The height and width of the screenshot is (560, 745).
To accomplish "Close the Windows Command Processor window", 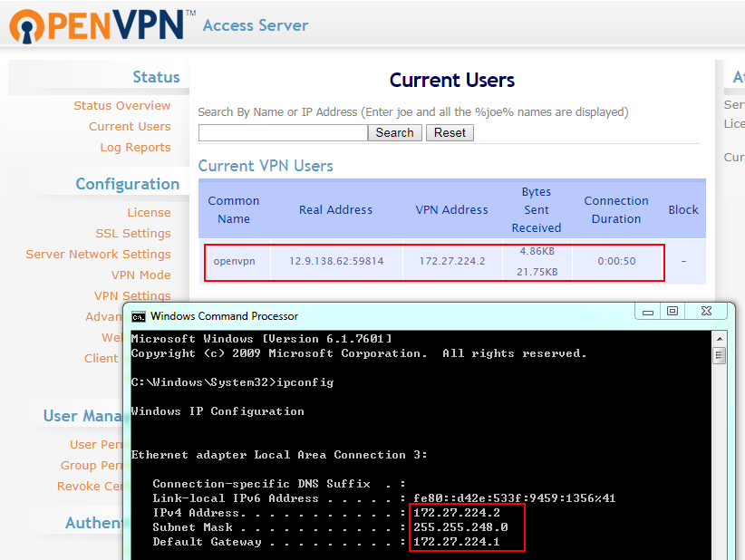I will click(x=706, y=311).
